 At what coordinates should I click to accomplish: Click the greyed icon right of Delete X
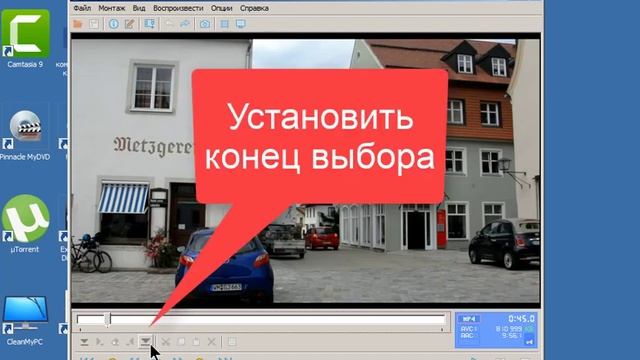232,342
